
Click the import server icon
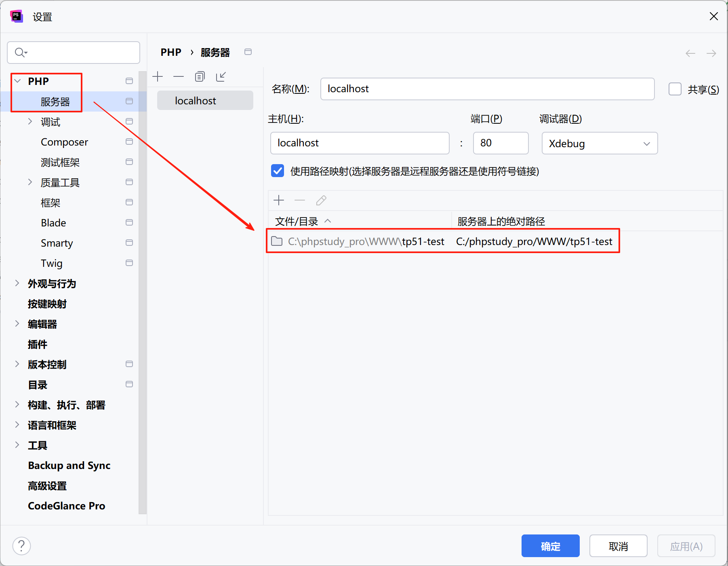[221, 76]
